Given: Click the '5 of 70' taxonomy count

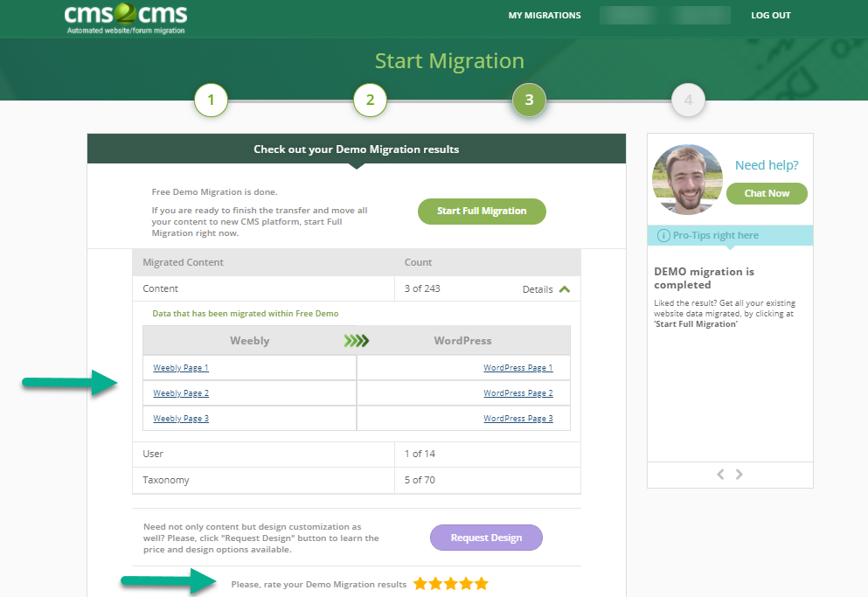Looking at the screenshot, I should (x=420, y=480).
